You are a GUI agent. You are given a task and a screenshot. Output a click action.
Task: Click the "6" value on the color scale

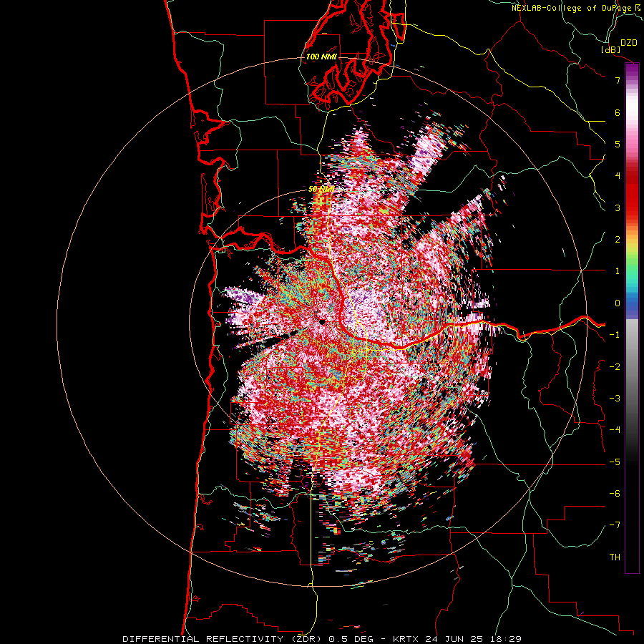[x=618, y=112]
